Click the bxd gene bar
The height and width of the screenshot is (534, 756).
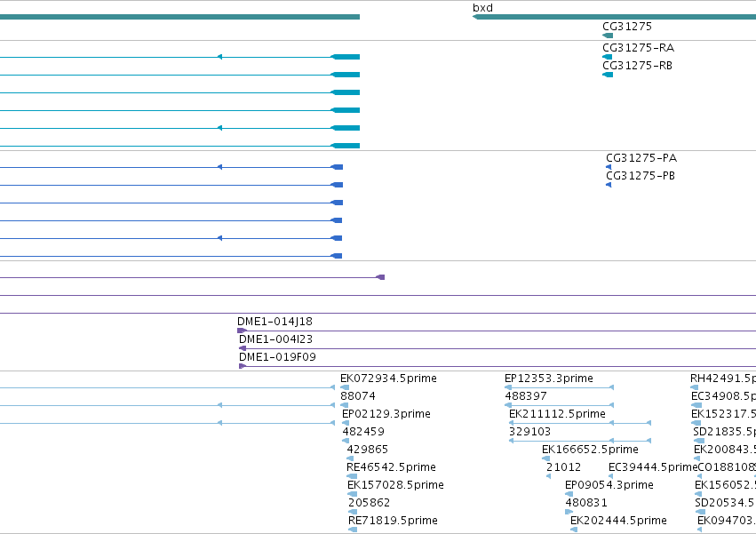pyautogui.click(x=614, y=17)
